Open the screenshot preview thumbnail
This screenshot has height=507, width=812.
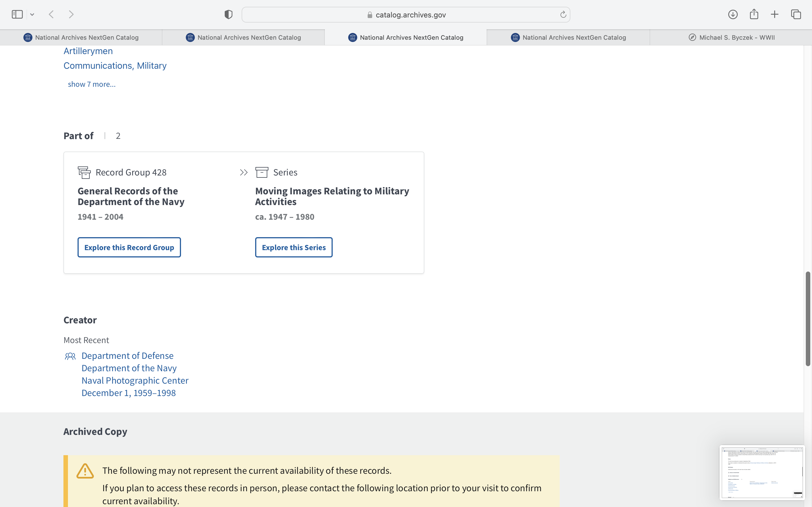click(x=762, y=472)
